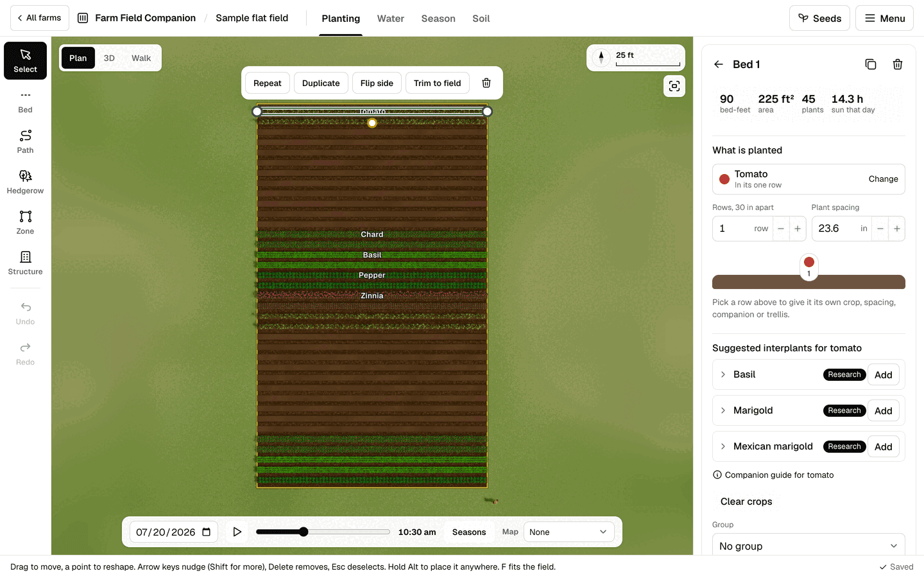Open the Map overlay dropdown

(569, 532)
